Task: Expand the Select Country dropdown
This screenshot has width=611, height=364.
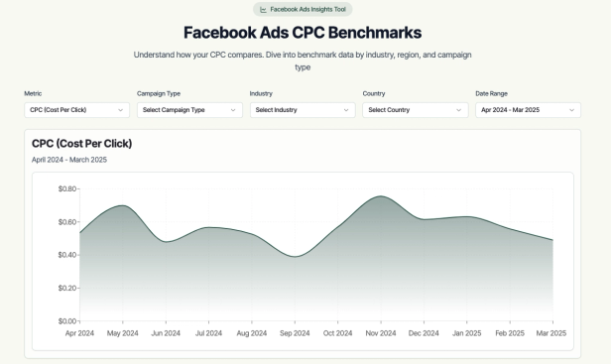Action: pyautogui.click(x=416, y=110)
